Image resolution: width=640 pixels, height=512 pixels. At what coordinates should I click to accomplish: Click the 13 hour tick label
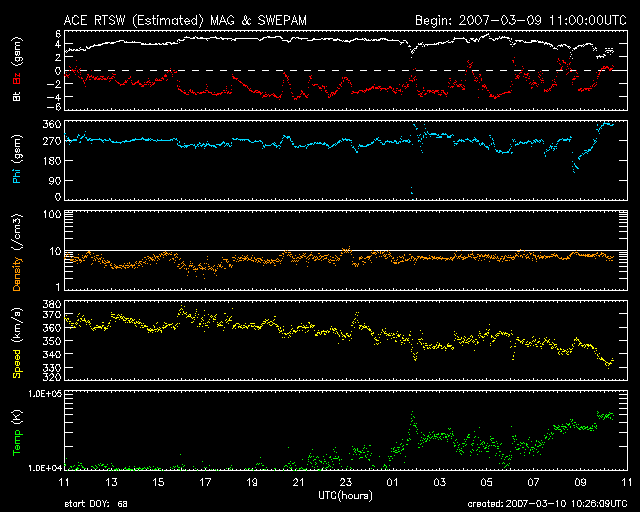[111, 482]
